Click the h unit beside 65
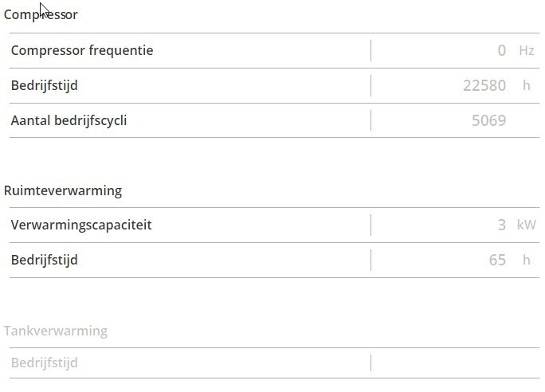 pos(527,260)
